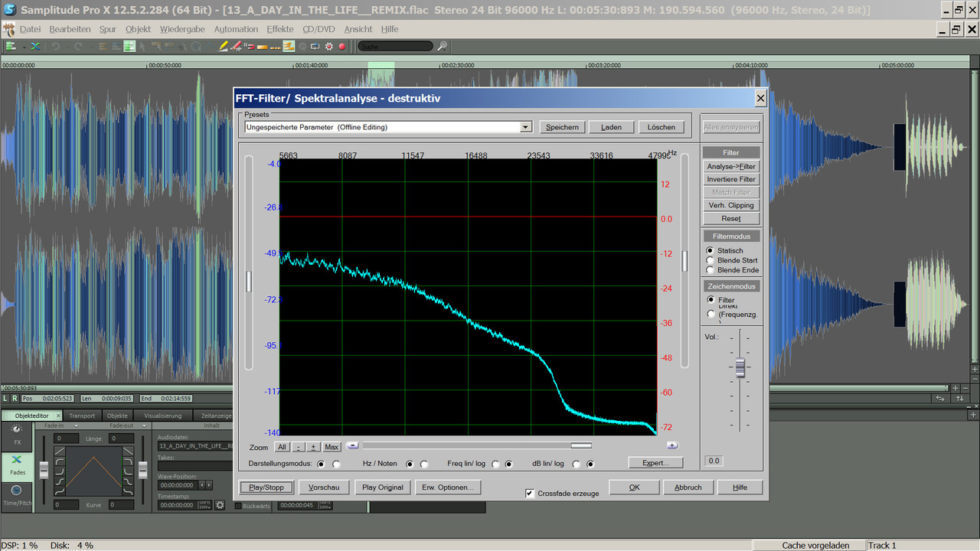The height and width of the screenshot is (551, 980).
Task: Open the Presets dropdown in the FFT-Filter dialog
Action: 525,127
